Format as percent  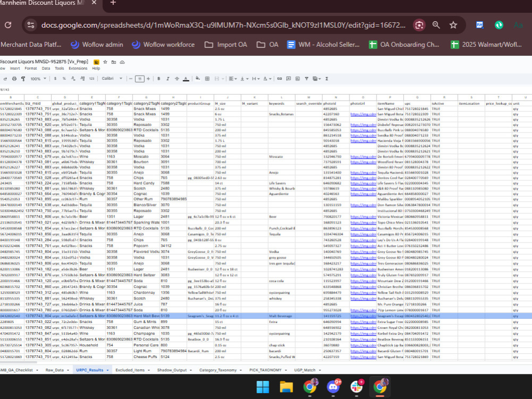(64, 79)
